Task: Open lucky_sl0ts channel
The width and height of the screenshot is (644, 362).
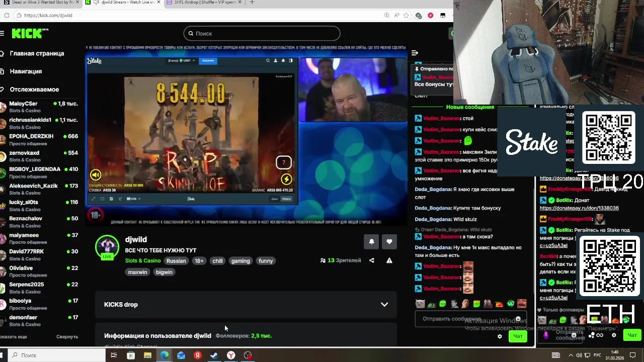Action: click(x=39, y=205)
